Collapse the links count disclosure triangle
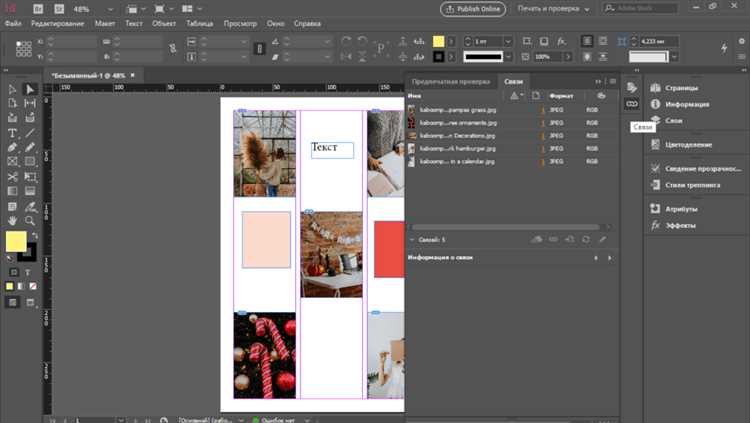 (x=412, y=240)
